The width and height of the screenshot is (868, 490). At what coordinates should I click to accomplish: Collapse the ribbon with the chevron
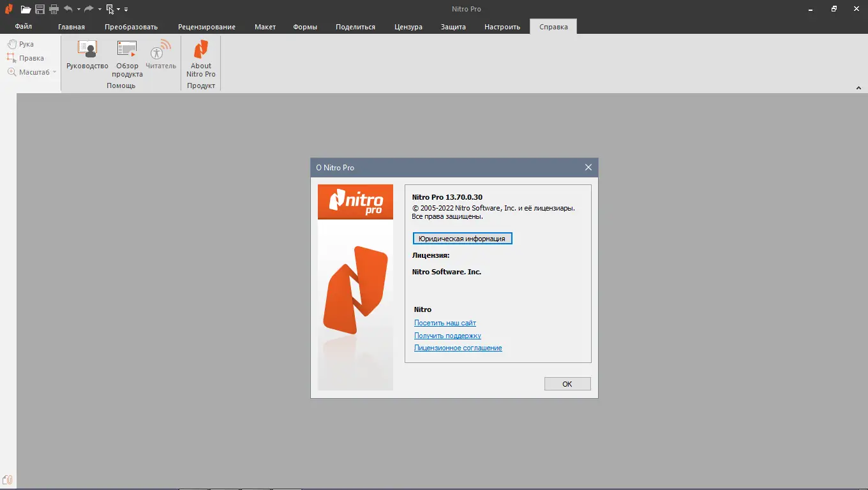[858, 88]
